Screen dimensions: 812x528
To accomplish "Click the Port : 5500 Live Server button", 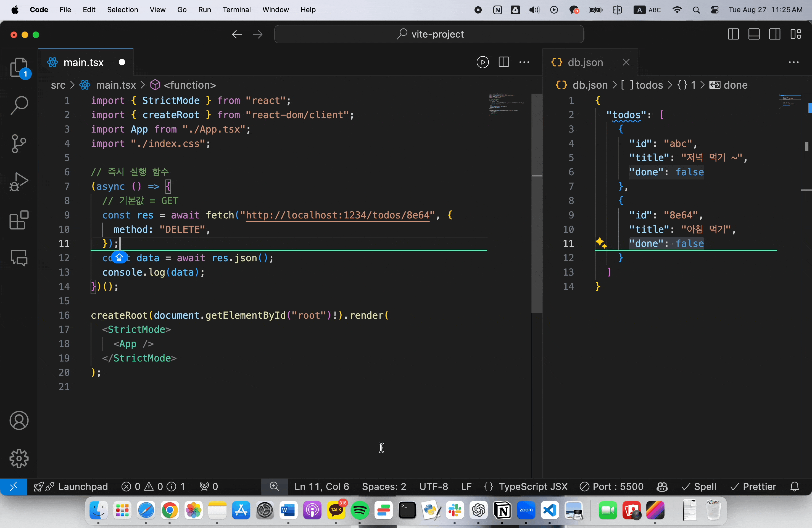I will click(x=612, y=487).
